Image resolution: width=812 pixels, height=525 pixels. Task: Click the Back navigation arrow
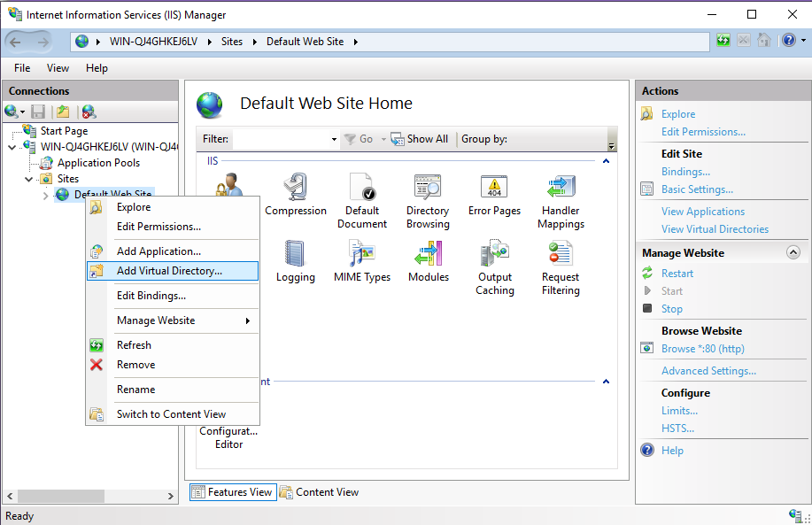[x=16, y=42]
